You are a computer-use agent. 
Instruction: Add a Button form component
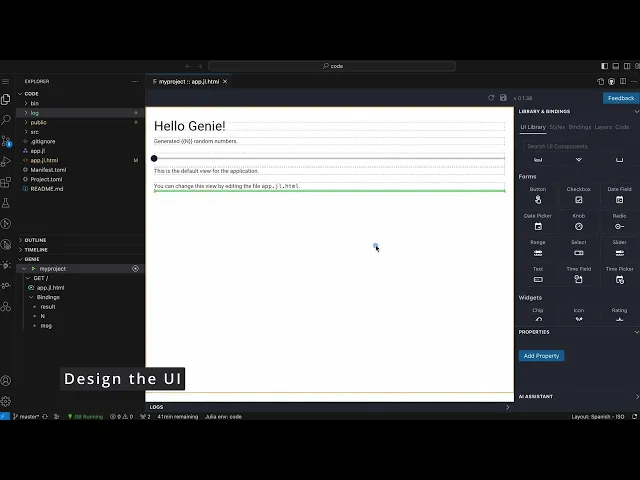click(538, 195)
